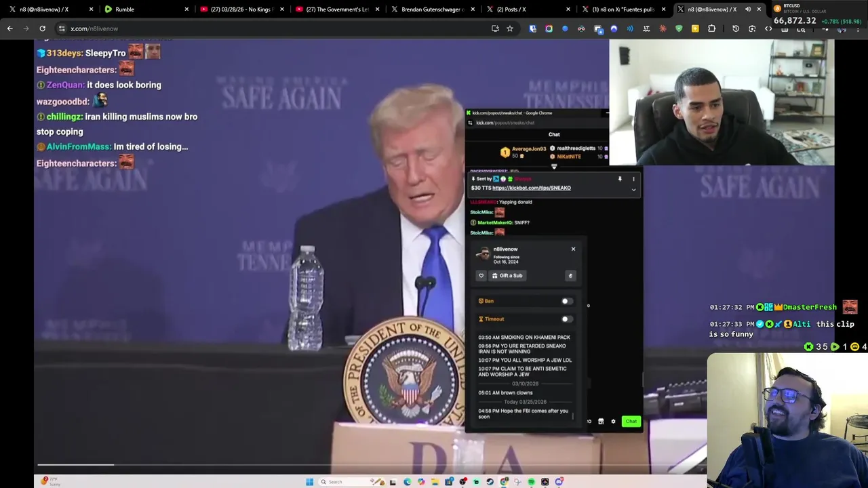
Task: Open the yellow square extension icon
Action: (x=695, y=28)
